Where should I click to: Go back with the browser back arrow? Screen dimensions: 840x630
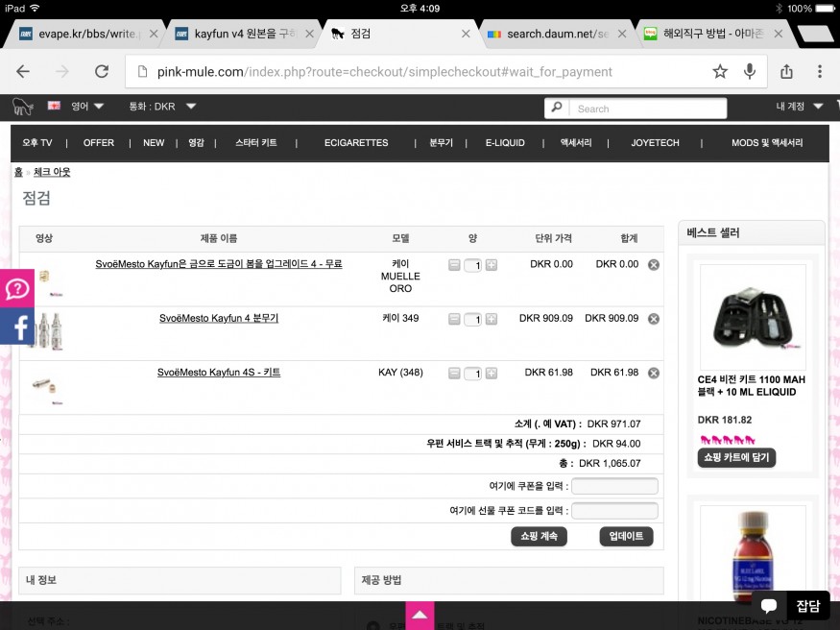click(x=23, y=72)
